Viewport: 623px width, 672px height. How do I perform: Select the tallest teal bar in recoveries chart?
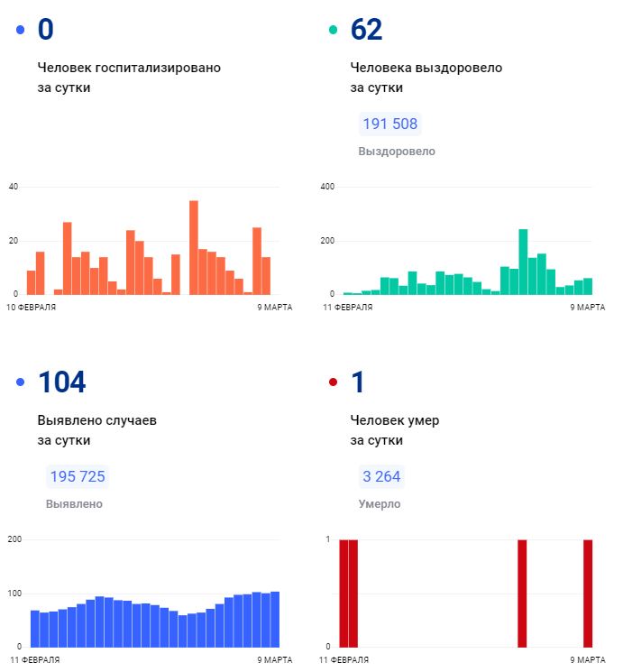click(523, 262)
